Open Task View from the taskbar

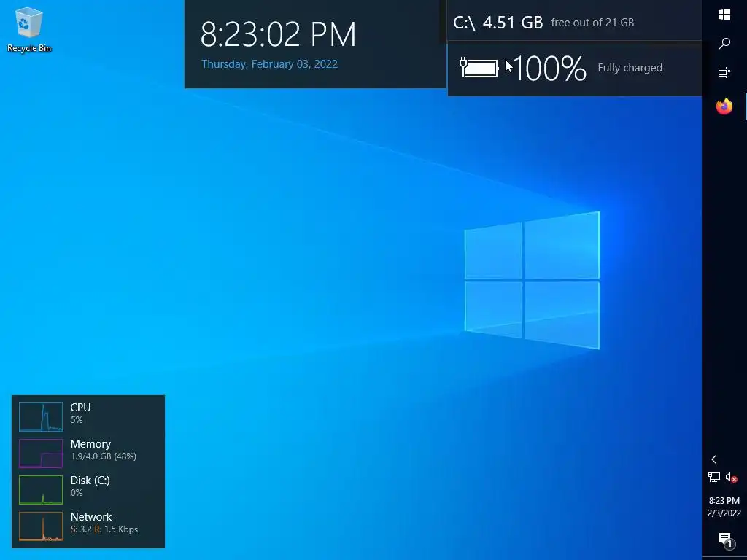724,72
